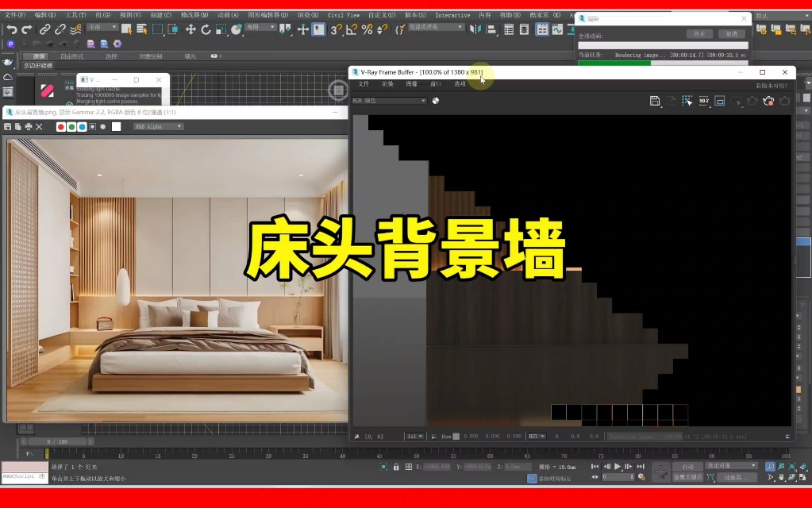Click the print image icon in image viewer

click(x=29, y=127)
